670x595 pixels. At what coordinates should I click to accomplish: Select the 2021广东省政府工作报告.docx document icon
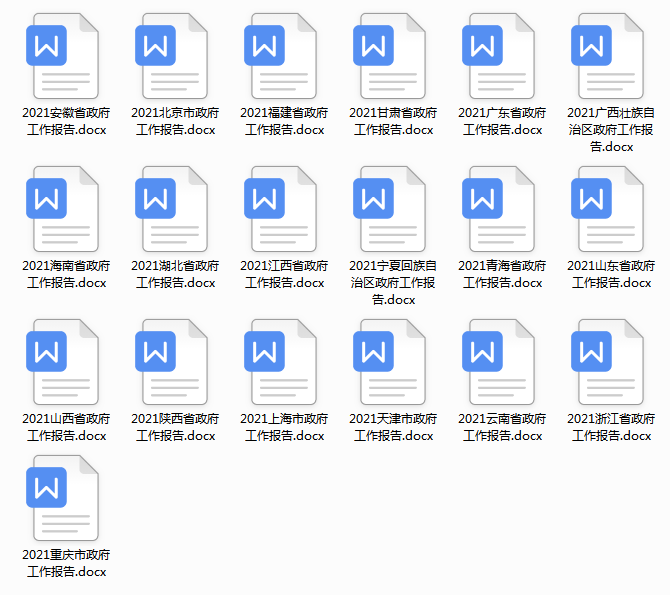pos(501,56)
